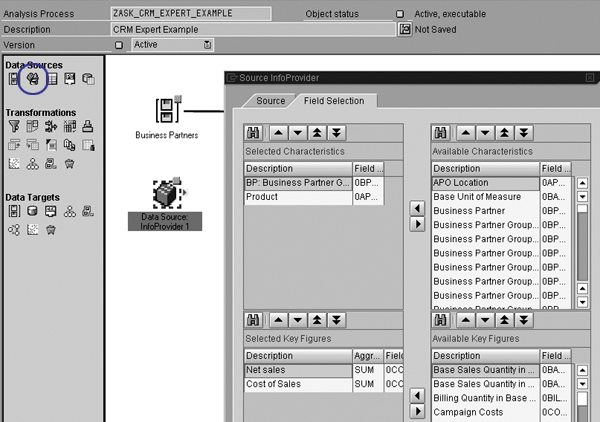Image resolution: width=600 pixels, height=422 pixels.
Task: Toggle the Version status checkbox
Action: coord(119,45)
